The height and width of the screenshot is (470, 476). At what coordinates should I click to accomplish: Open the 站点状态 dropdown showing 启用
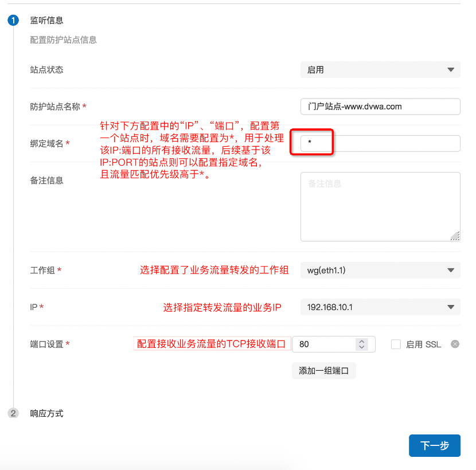pos(380,70)
